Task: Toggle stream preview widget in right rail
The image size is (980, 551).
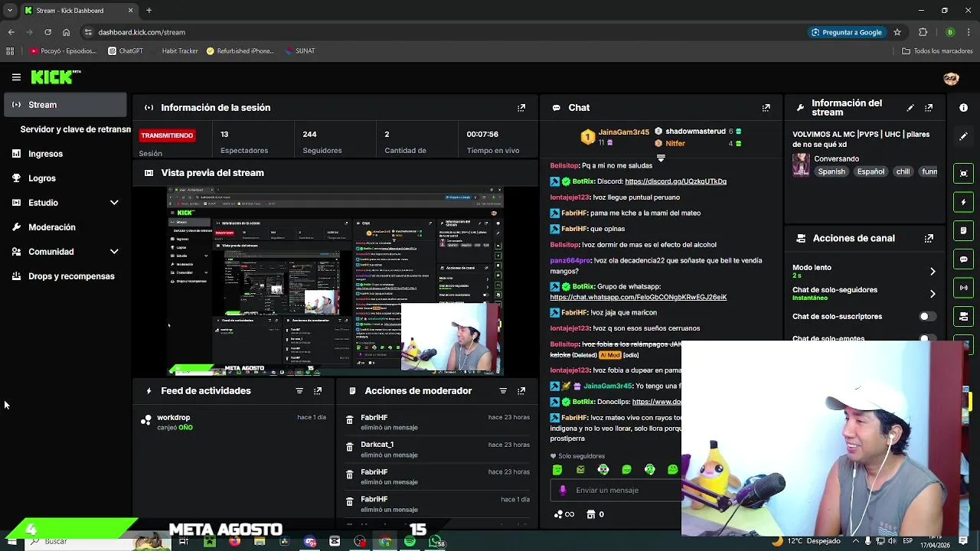Action: (x=963, y=173)
